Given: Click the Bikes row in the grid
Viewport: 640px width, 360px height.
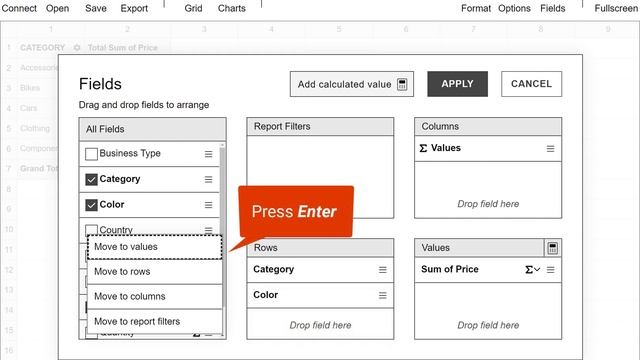Looking at the screenshot, I should tap(30, 88).
